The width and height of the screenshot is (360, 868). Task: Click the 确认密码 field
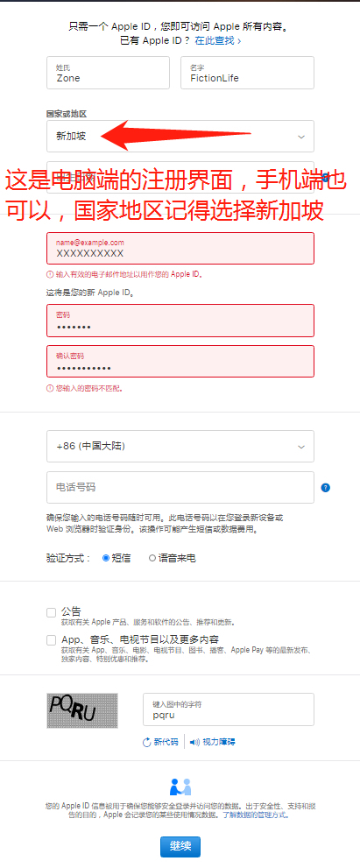click(x=180, y=362)
